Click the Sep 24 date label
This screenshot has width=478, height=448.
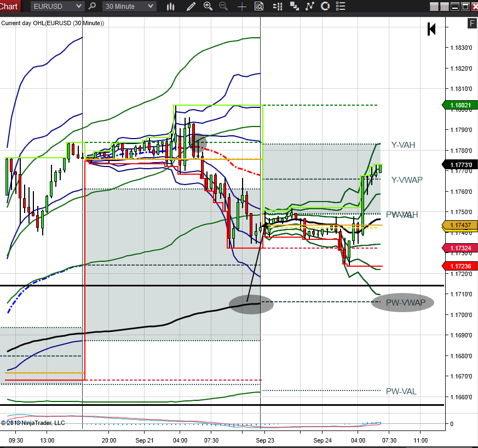click(322, 440)
